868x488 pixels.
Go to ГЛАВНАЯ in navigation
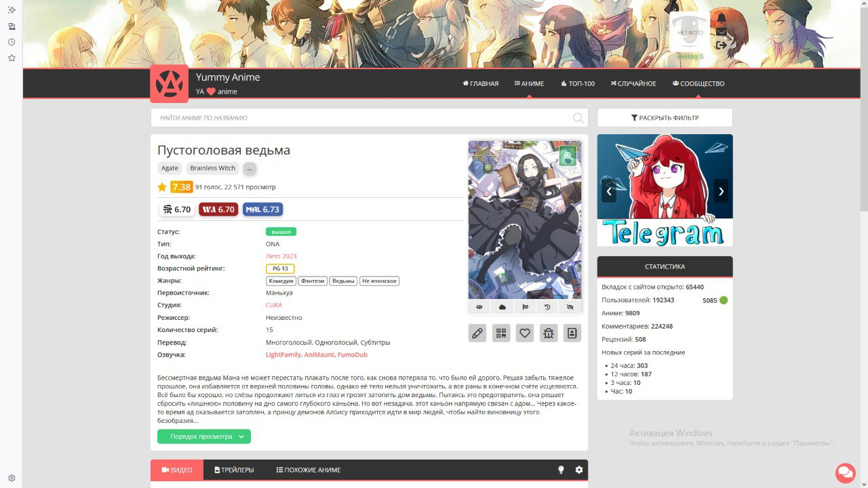click(x=481, y=83)
